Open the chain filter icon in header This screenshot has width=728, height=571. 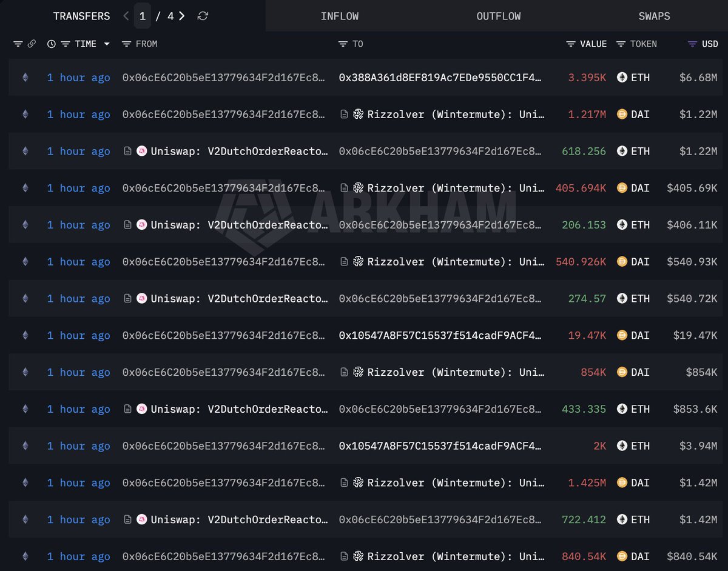point(18,44)
